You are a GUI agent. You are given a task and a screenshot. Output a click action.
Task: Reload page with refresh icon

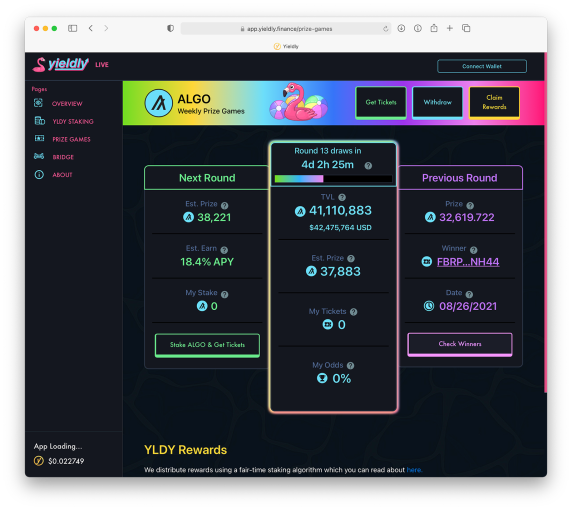point(386,29)
